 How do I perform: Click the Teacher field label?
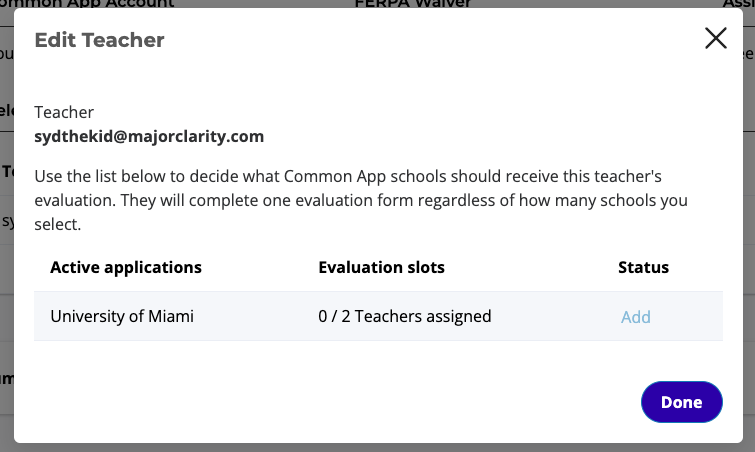(64, 112)
